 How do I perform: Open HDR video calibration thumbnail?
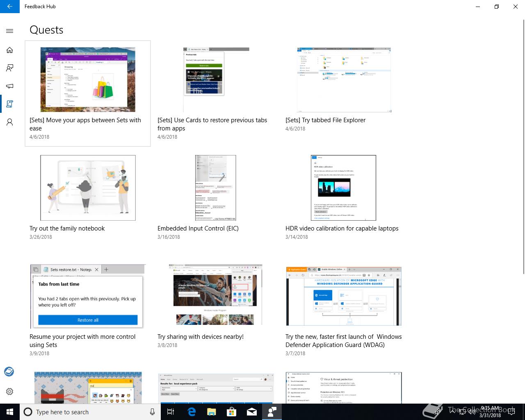pos(344,188)
